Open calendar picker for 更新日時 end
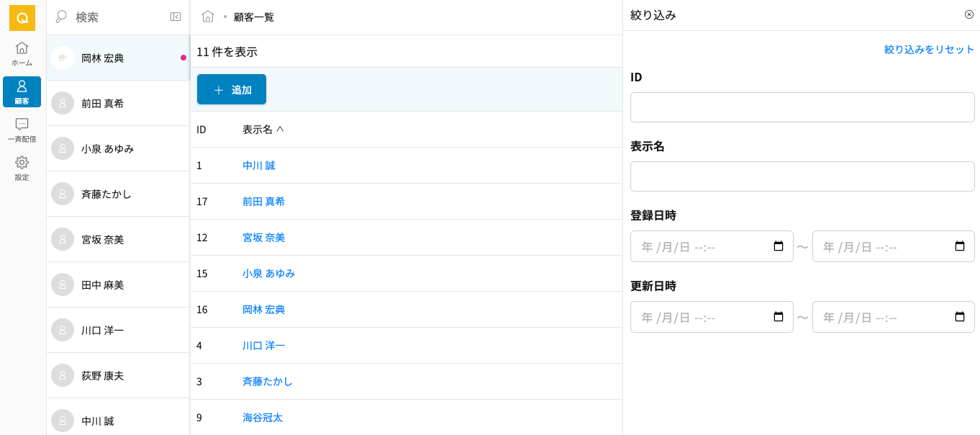Screen dimensions: 980x435 959,317
